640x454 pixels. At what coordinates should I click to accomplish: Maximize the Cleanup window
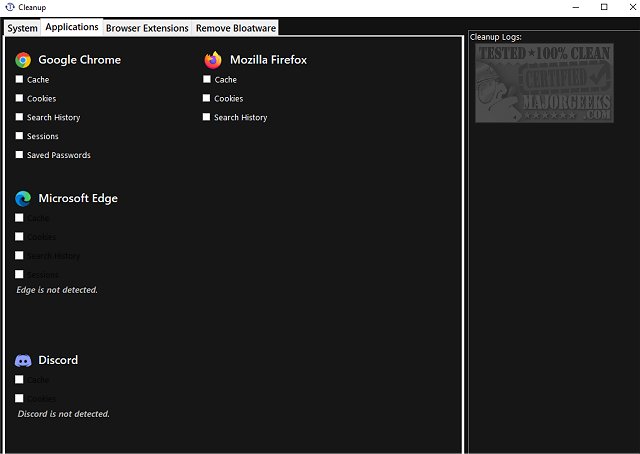pyautogui.click(x=604, y=7)
